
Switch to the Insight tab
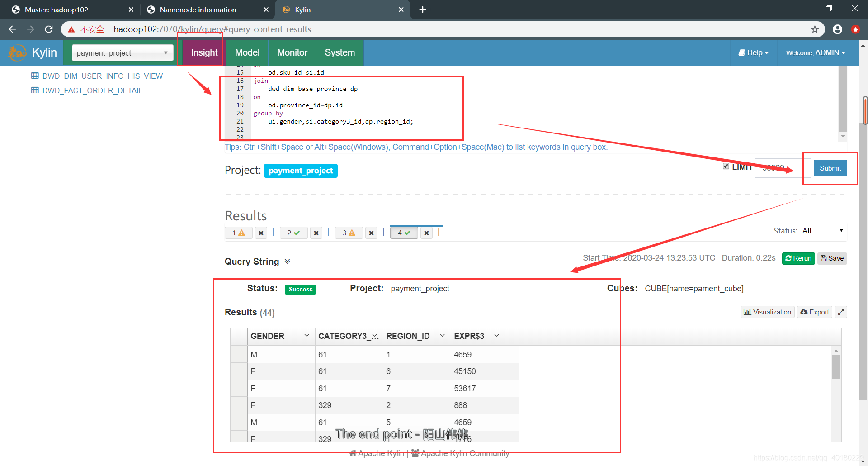click(x=204, y=53)
